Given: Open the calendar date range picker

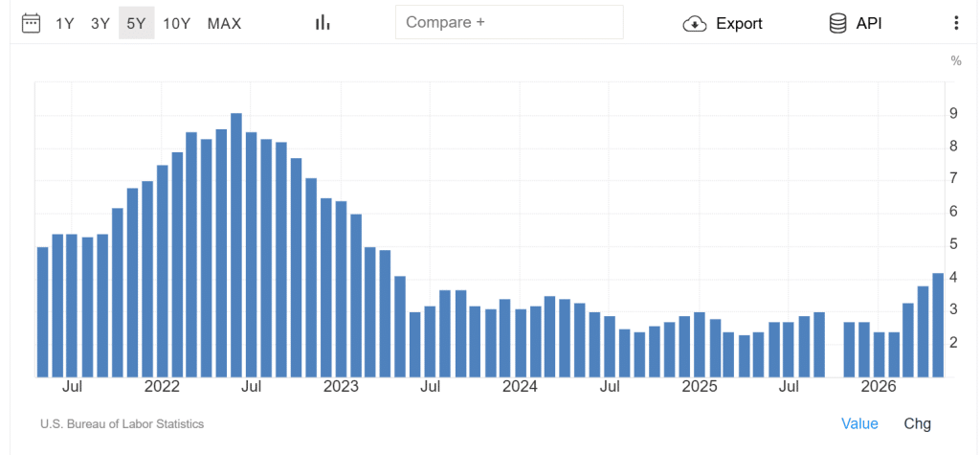Looking at the screenshot, I should pyautogui.click(x=32, y=23).
